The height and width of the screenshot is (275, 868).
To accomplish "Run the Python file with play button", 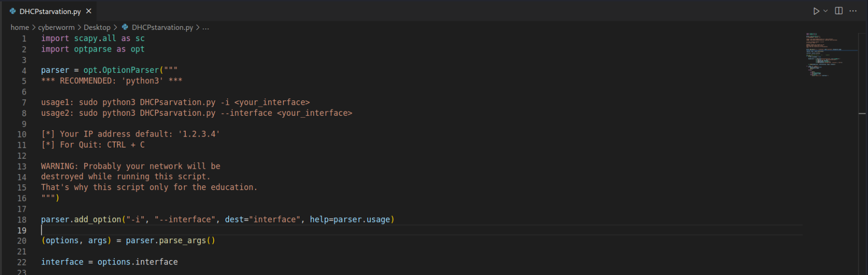I will [816, 11].
